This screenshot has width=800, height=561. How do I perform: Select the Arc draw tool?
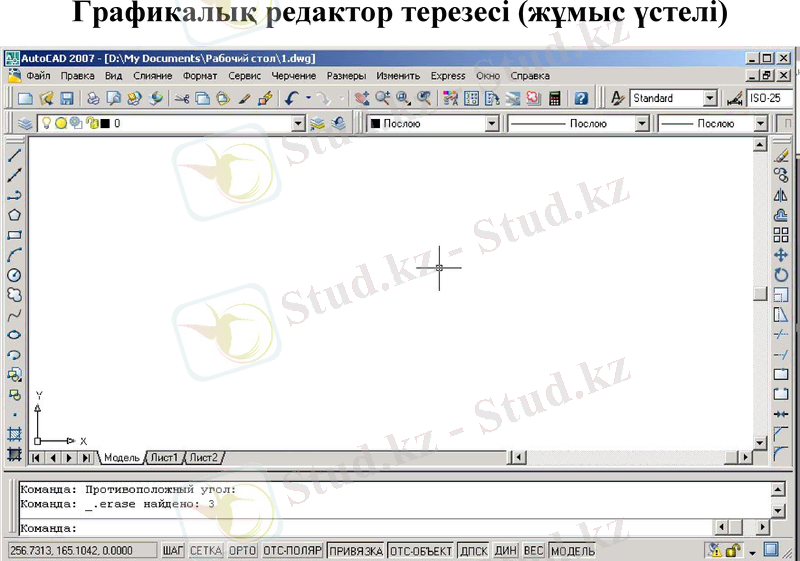(14, 255)
